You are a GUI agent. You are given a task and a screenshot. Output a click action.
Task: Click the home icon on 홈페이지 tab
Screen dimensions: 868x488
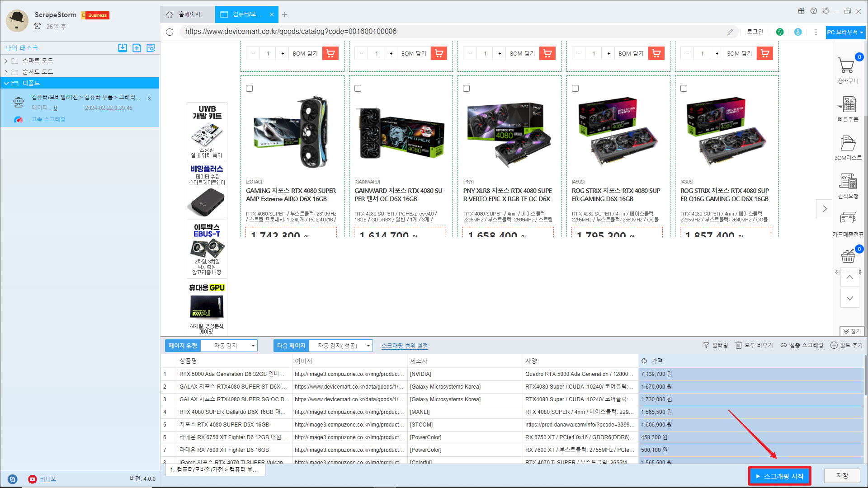point(169,14)
